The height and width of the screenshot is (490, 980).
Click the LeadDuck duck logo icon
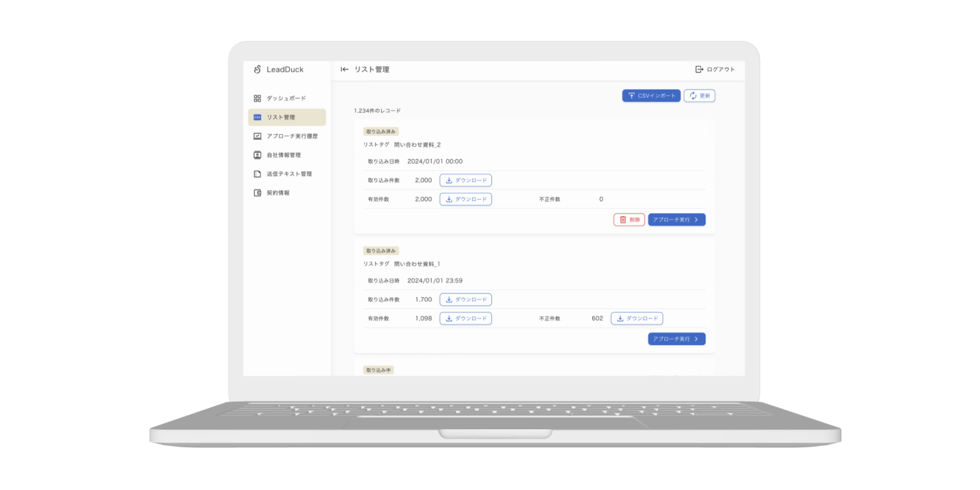click(x=258, y=69)
